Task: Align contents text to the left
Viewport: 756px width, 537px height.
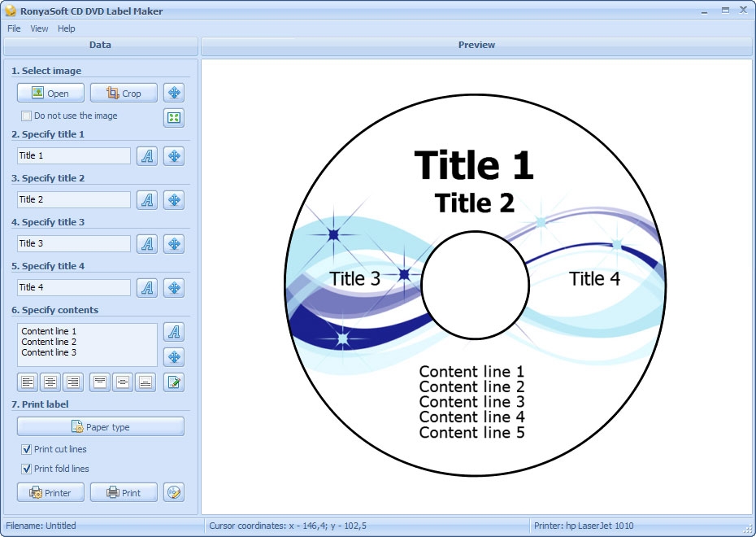Action: (28, 382)
